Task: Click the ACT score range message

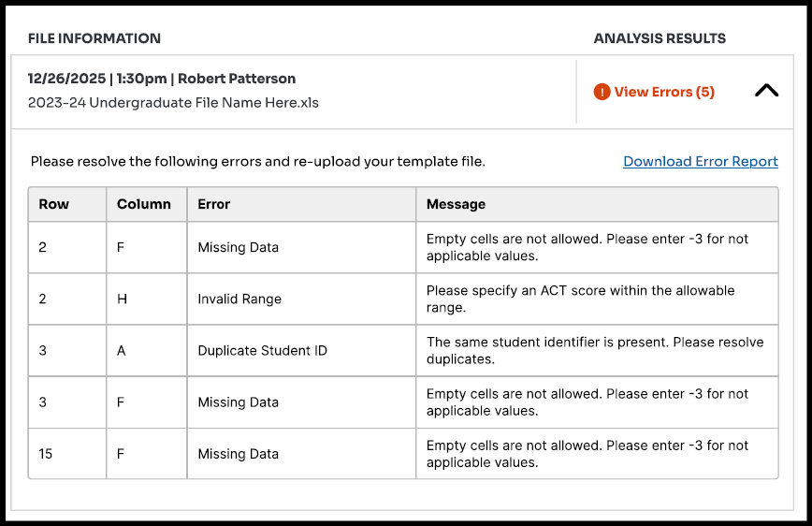Action: (580, 299)
